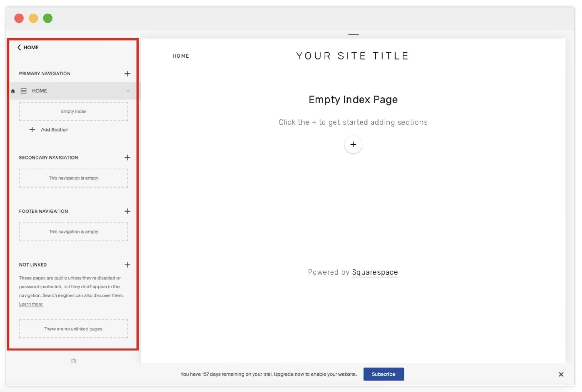This screenshot has height=392, width=582.
Task: Open the trash bin at sidebar bottom
Action: pos(73,361)
